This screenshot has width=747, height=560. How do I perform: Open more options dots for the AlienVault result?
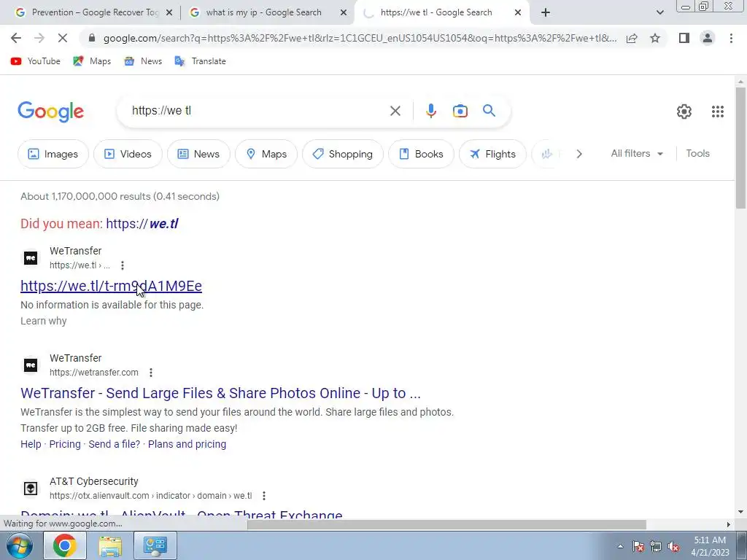point(263,496)
